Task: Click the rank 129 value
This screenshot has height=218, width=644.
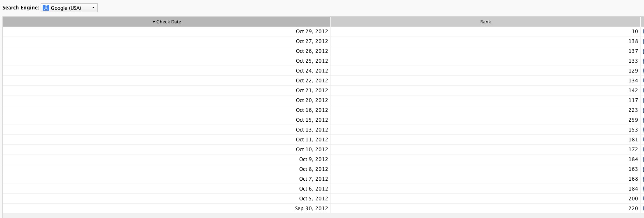Action: (633, 71)
